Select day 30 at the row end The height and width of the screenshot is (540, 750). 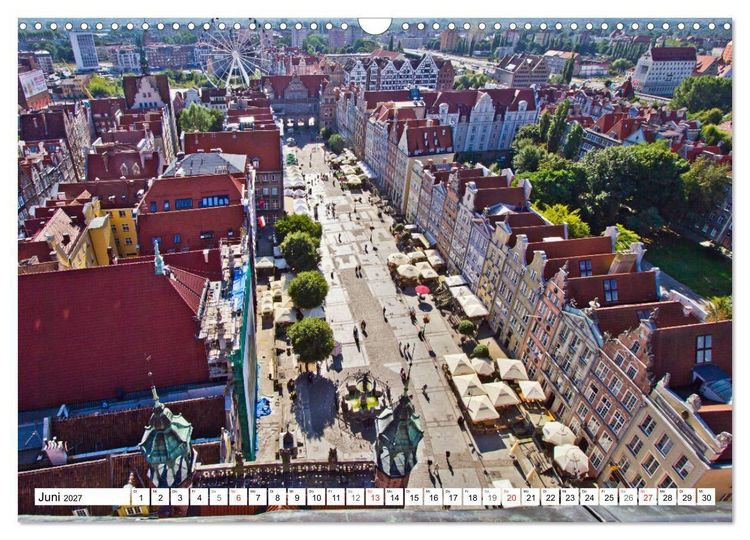(706, 497)
